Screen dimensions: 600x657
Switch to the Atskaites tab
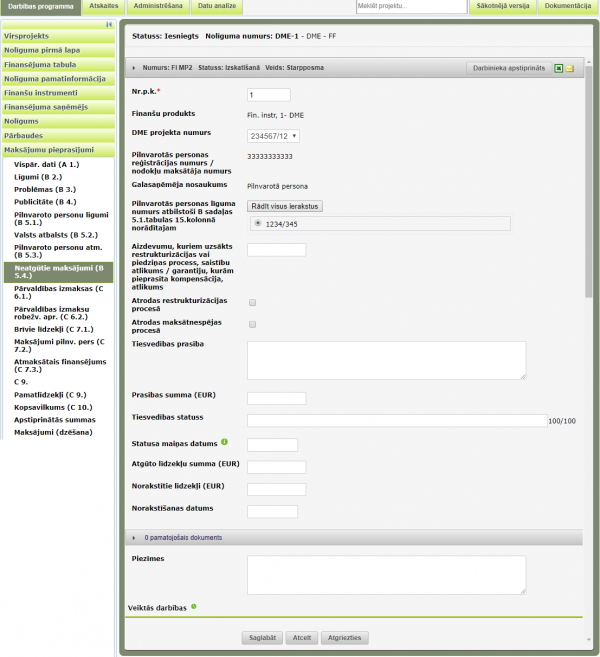(x=104, y=7)
